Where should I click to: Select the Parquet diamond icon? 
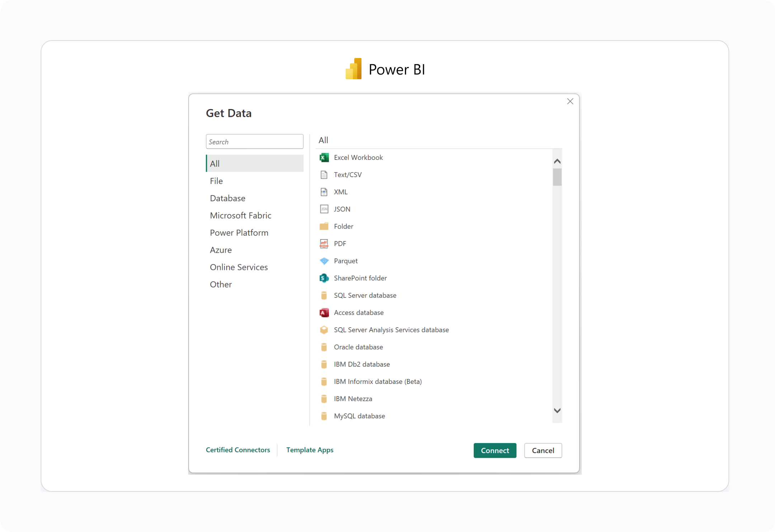(x=324, y=261)
